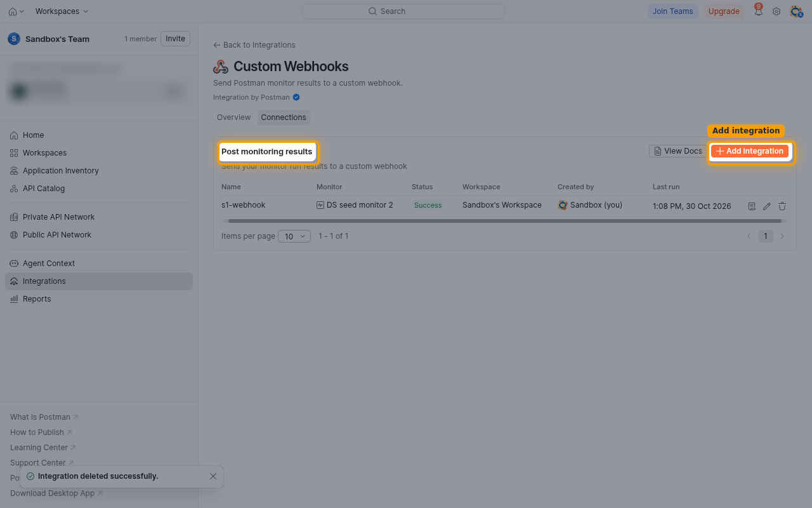Open How to Publish link
812x508 pixels.
click(41, 432)
